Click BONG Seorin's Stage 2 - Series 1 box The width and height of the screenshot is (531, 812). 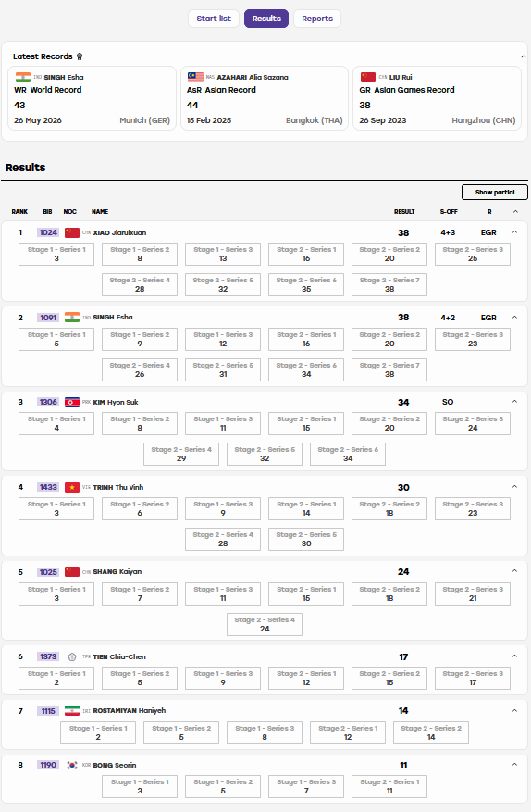(x=389, y=786)
